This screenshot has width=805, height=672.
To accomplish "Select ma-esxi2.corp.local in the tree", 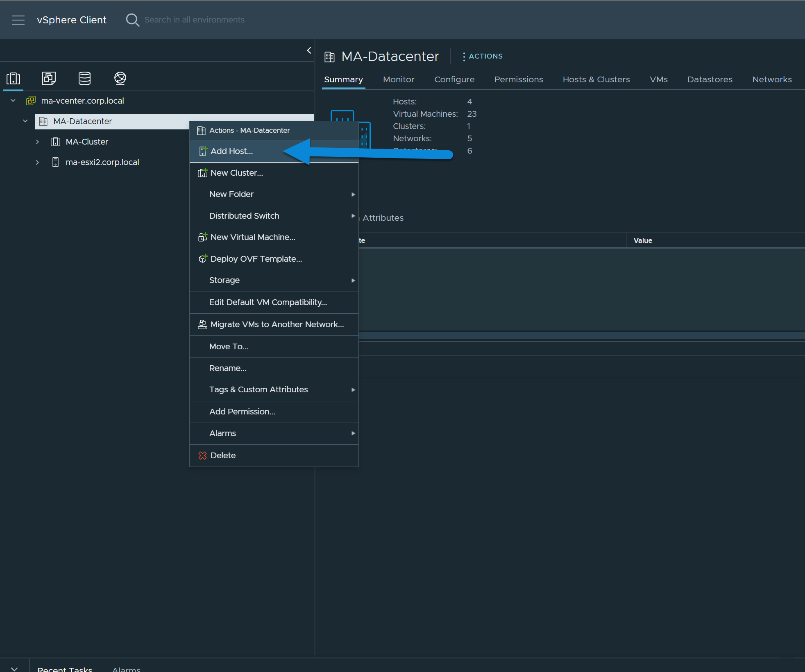I will pyautogui.click(x=102, y=162).
